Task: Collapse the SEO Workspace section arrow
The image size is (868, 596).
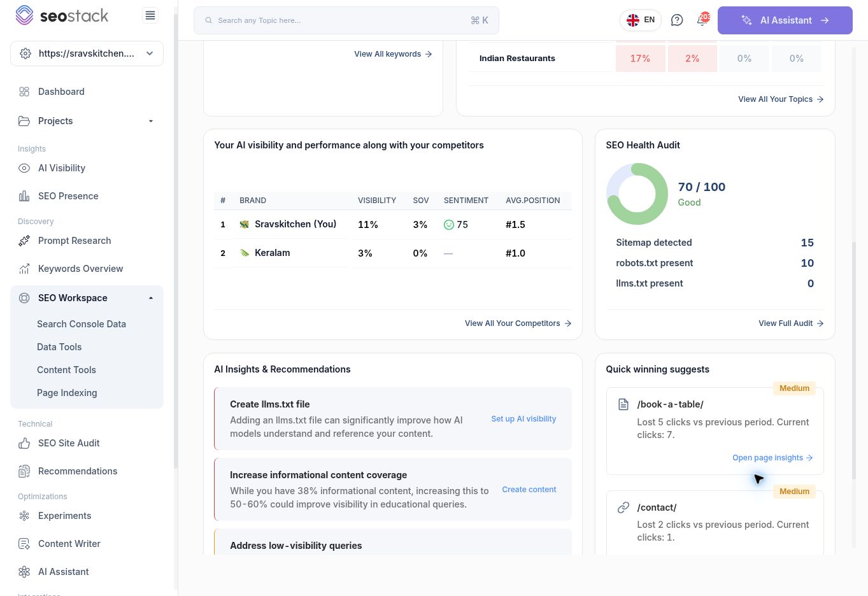Action: point(151,298)
